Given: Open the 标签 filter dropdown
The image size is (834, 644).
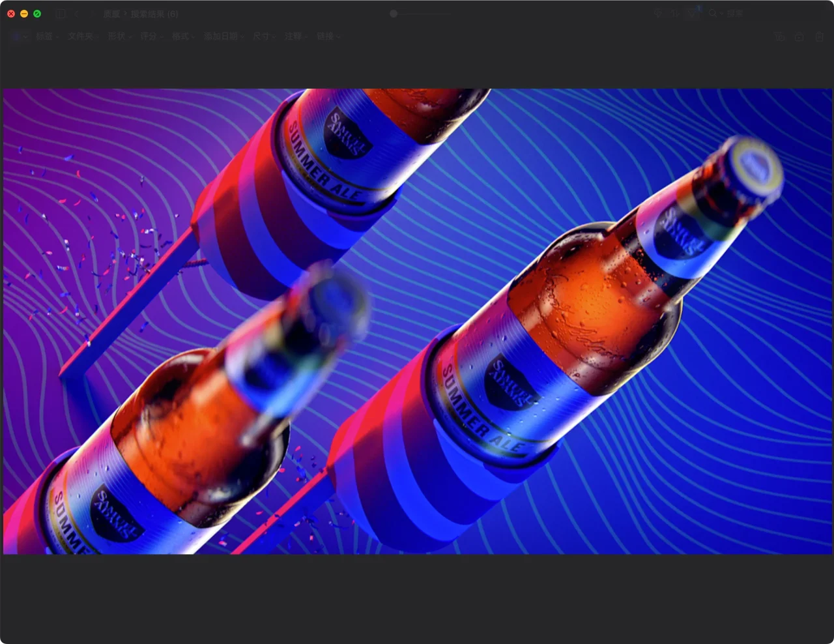Looking at the screenshot, I should tap(47, 37).
